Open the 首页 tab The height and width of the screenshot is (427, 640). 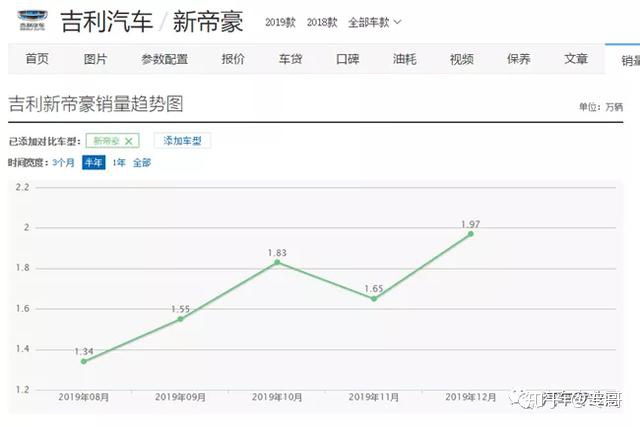coord(37,59)
